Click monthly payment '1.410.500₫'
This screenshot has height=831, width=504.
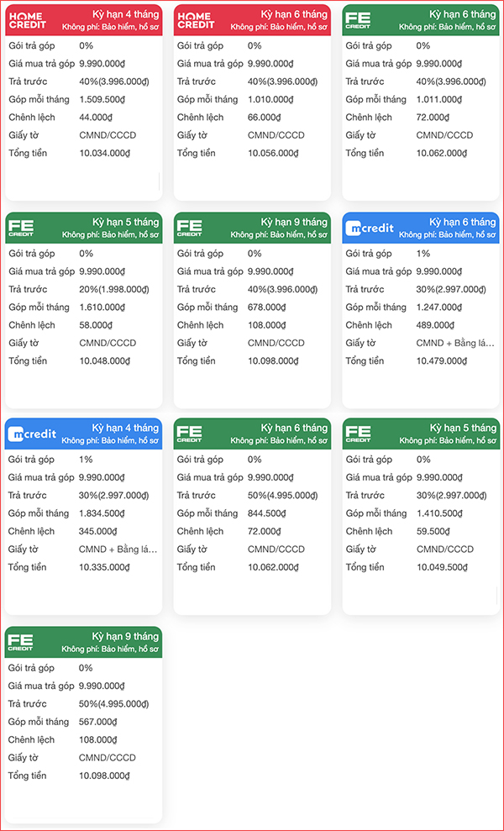point(438,513)
